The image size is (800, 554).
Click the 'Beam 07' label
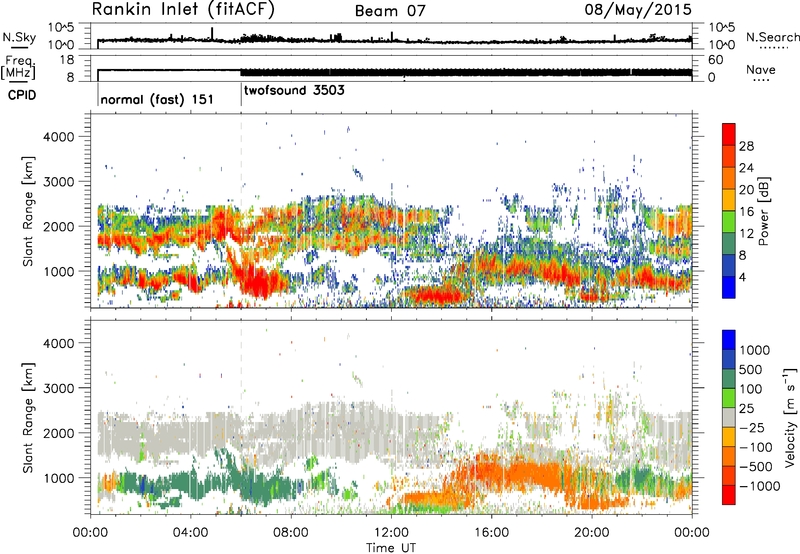[x=390, y=10]
